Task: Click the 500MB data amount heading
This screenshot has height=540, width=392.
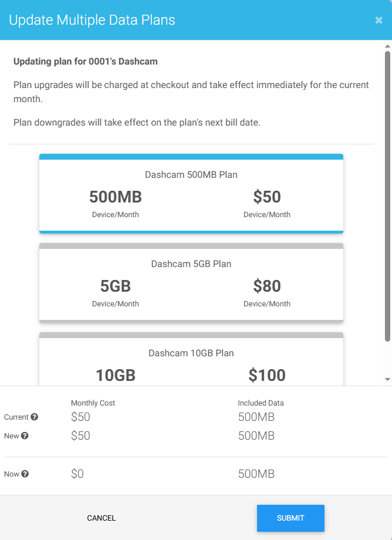Action: point(115,197)
